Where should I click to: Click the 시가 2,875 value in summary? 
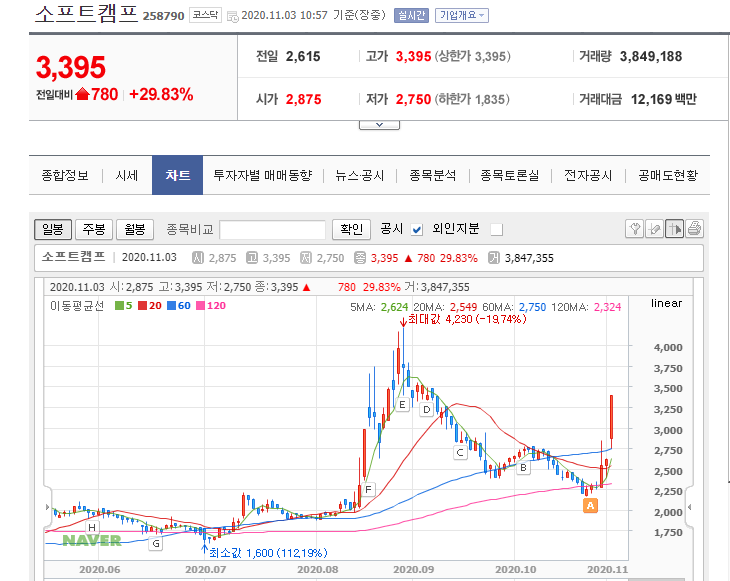pos(304,100)
